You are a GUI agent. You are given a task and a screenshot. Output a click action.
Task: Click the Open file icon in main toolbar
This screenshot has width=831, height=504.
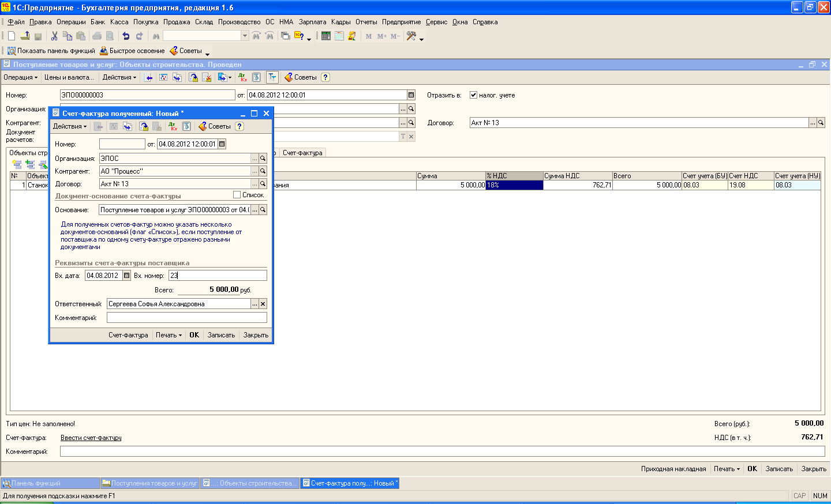(25, 36)
